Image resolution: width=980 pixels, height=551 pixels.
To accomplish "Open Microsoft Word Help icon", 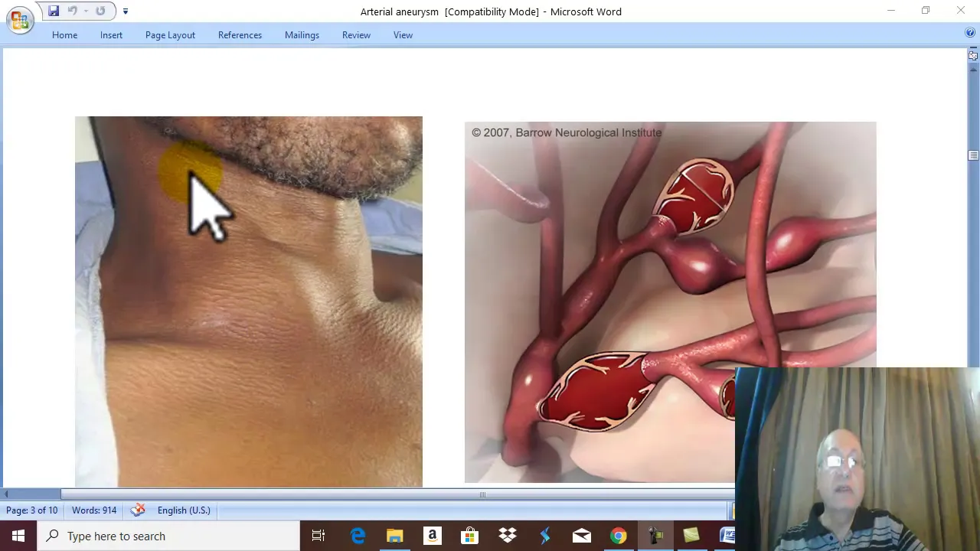I will [x=970, y=33].
